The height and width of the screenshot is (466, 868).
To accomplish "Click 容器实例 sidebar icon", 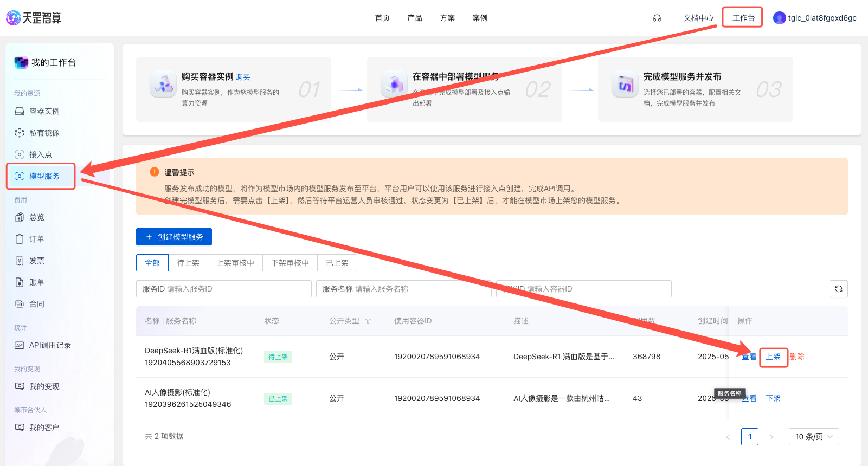I will (20, 111).
